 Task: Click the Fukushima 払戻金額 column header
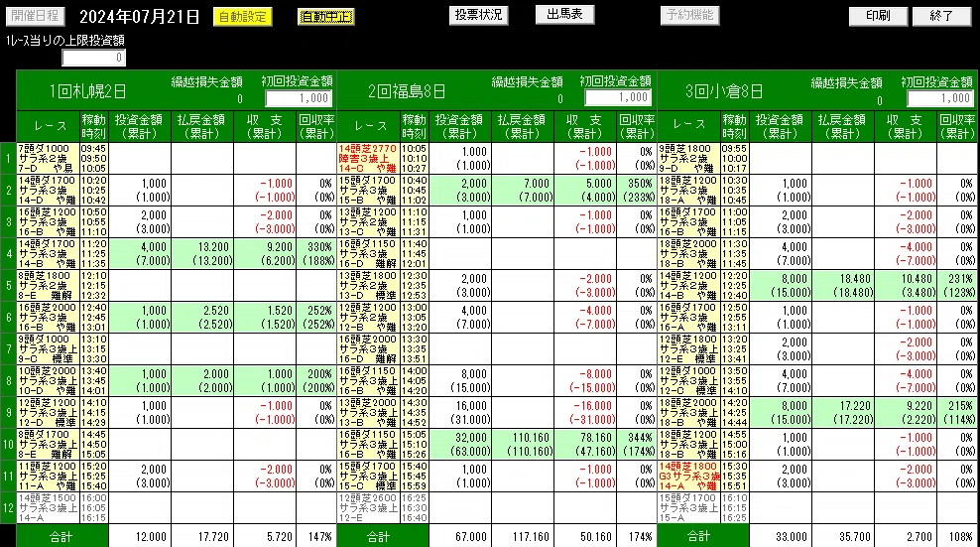pyautogui.click(x=523, y=126)
